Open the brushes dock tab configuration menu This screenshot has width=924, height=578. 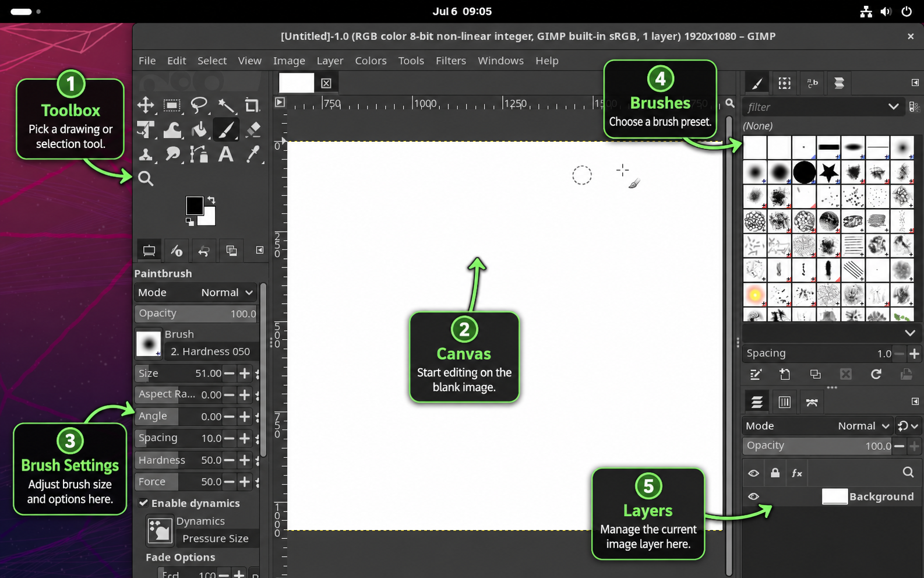coord(915,83)
